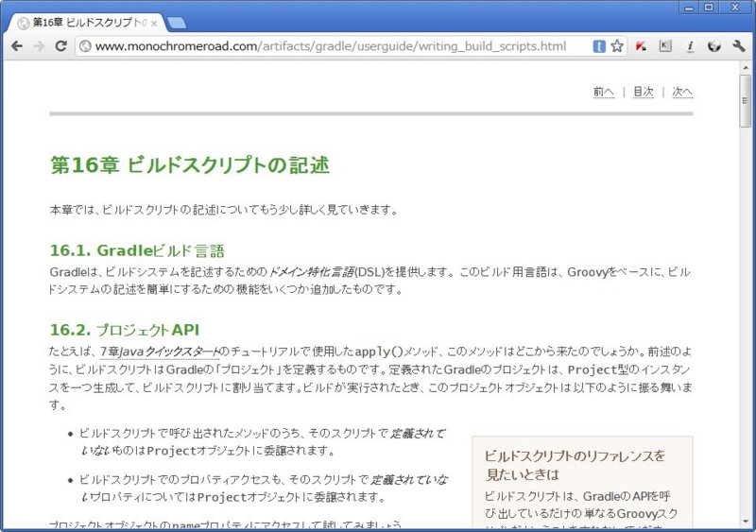The width and height of the screenshot is (756, 532).
Task: Click the italic i info extension icon
Action: point(690,45)
